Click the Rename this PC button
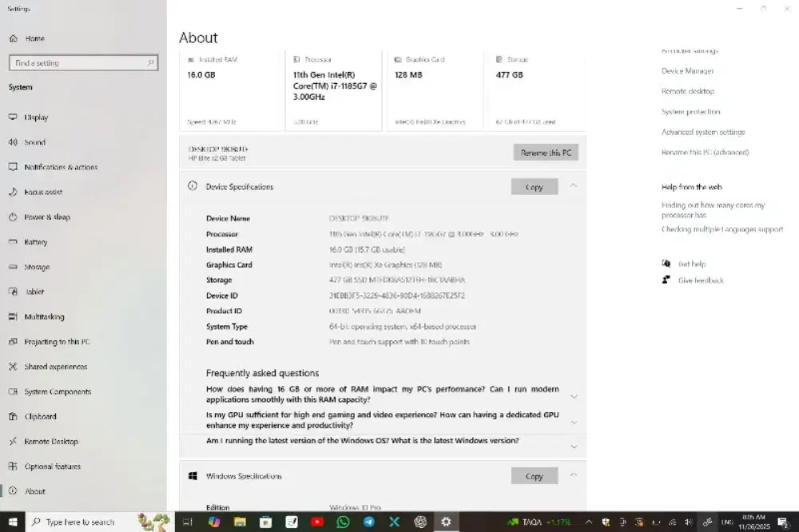This screenshot has height=532, width=799. 544,152
